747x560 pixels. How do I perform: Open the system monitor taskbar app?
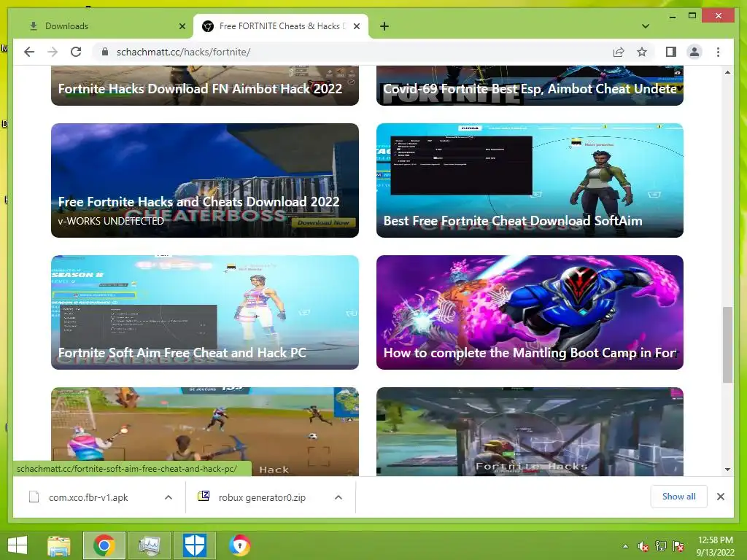[x=150, y=545]
